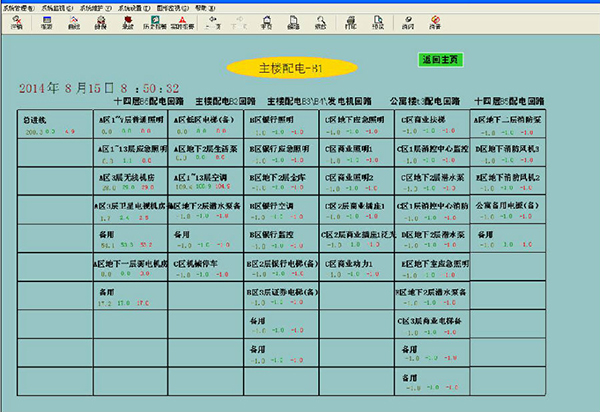The height and width of the screenshot is (412, 600).
Task: Click the green 返回主页 button
Action: (x=441, y=60)
